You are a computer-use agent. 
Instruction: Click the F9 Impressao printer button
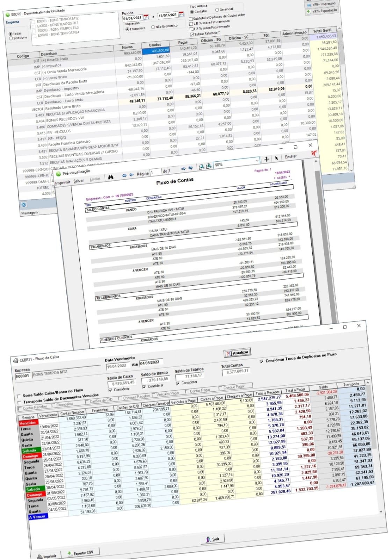click(x=321, y=4)
